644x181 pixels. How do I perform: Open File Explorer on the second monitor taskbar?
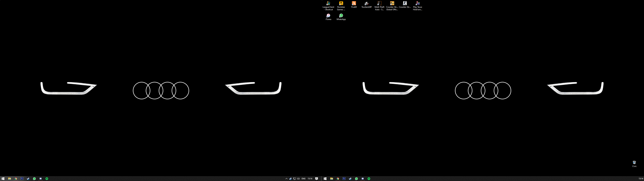pyautogui.click(x=331, y=178)
